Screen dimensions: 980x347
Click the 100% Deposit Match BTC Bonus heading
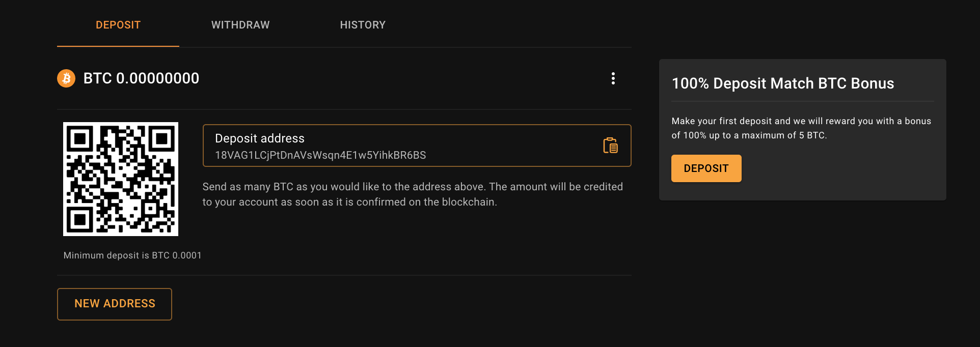[783, 83]
